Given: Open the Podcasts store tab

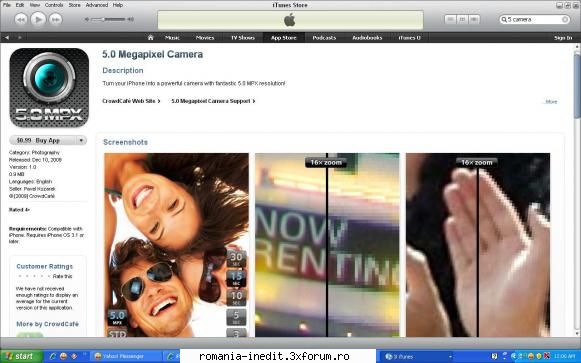Looking at the screenshot, I should click(324, 37).
